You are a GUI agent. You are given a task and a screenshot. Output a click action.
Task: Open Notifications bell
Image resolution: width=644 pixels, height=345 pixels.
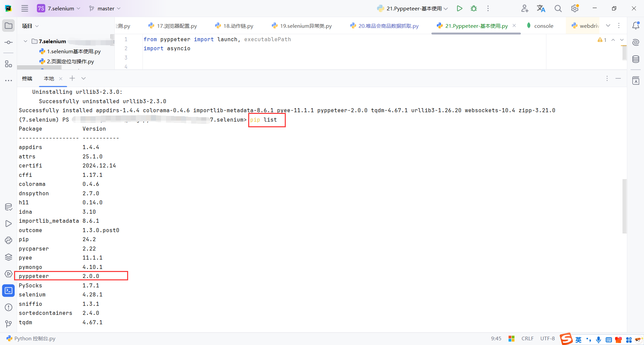point(636,25)
